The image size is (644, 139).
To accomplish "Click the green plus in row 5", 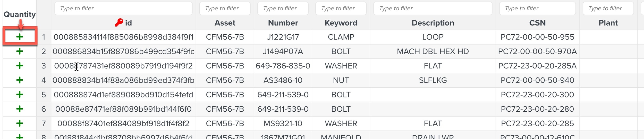I will (20, 95).
